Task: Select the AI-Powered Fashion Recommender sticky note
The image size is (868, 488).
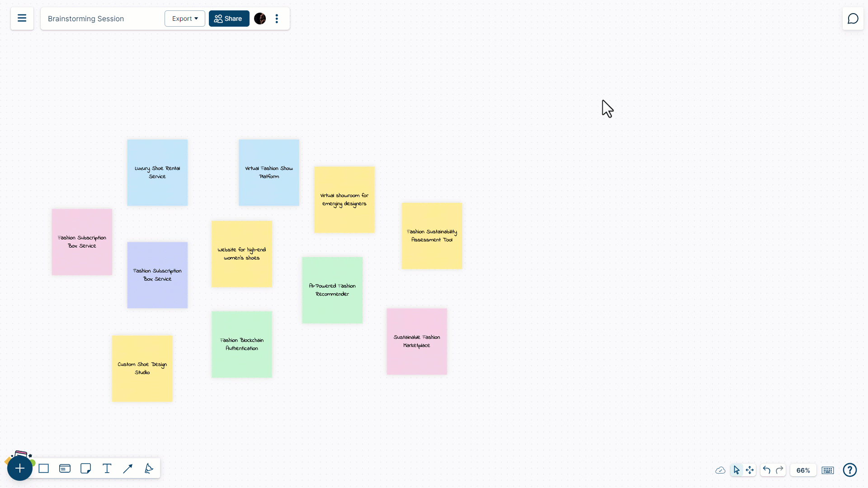Action: 332,290
